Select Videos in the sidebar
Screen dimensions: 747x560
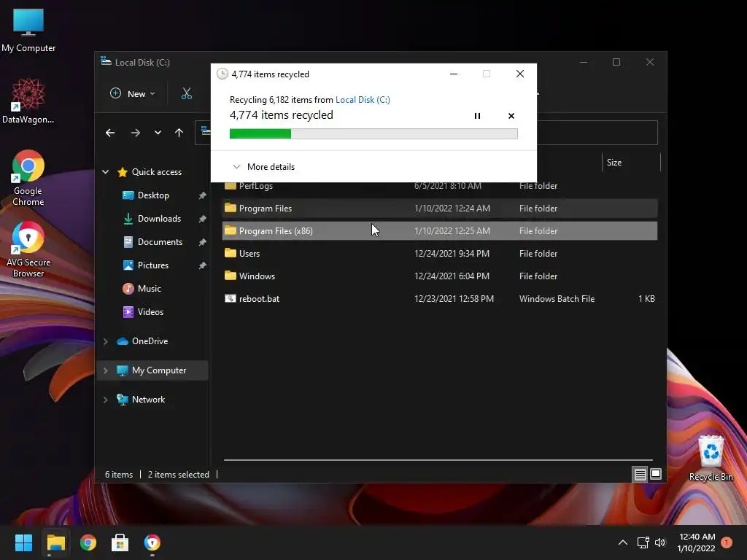tap(150, 312)
